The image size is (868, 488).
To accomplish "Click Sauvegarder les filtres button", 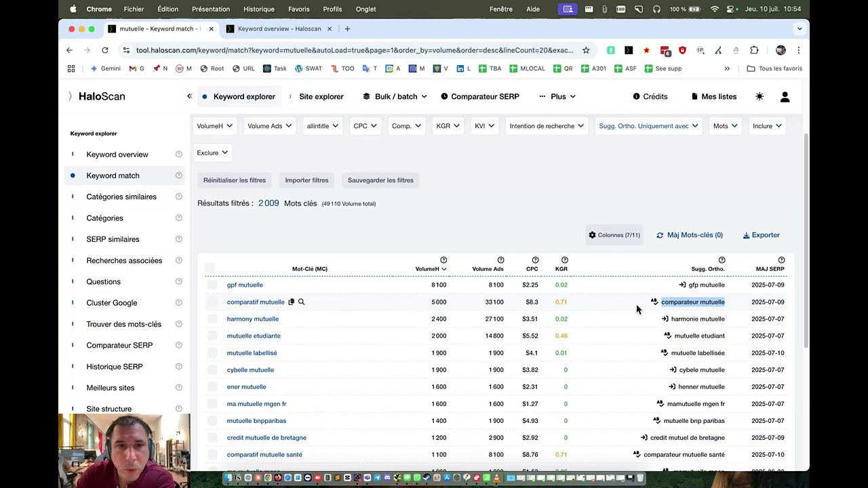I will click(380, 180).
